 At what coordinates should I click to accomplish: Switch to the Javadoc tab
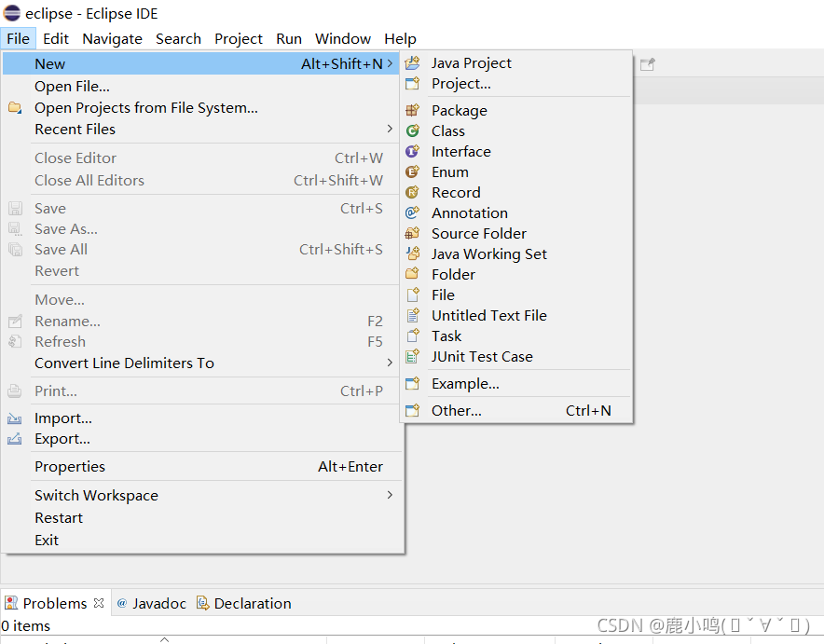(151, 603)
